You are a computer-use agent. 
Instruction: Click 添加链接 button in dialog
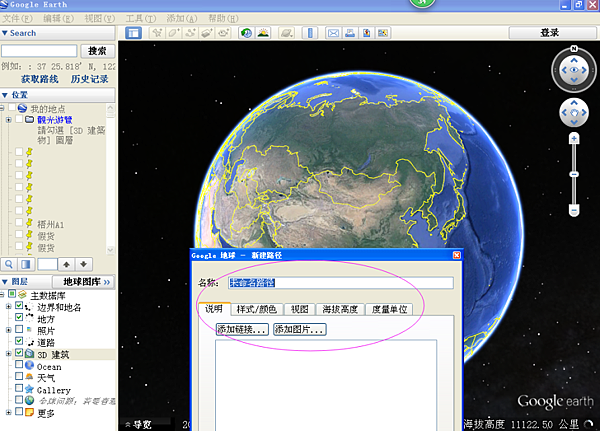(242, 329)
